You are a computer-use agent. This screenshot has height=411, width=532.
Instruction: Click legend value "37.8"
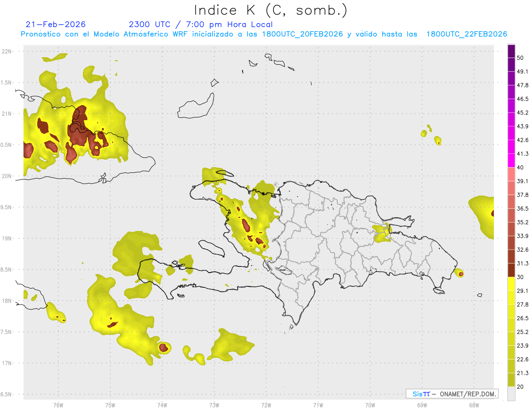point(523,195)
